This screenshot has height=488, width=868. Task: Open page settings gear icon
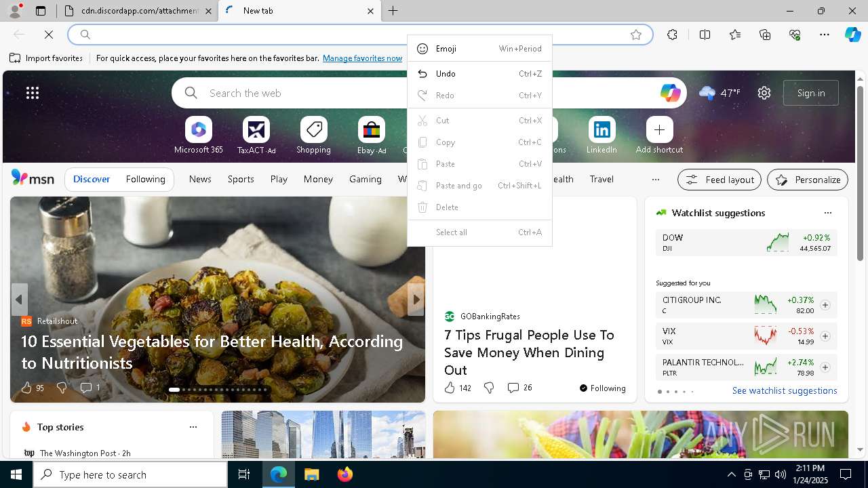click(x=764, y=93)
